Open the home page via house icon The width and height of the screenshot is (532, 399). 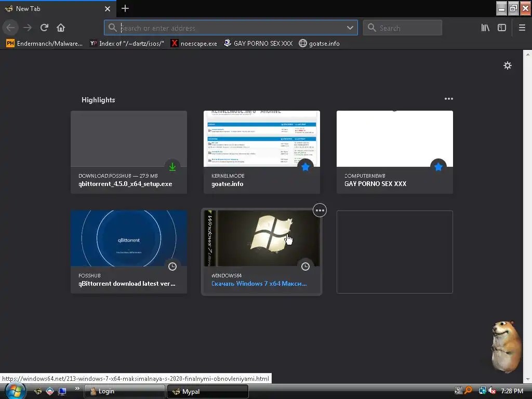tap(61, 28)
